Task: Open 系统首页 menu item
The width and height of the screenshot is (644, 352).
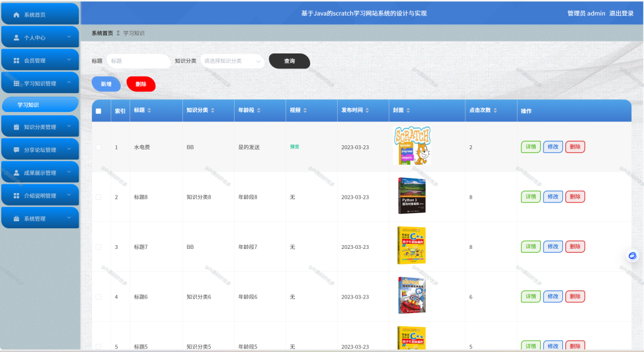Action: pos(40,14)
